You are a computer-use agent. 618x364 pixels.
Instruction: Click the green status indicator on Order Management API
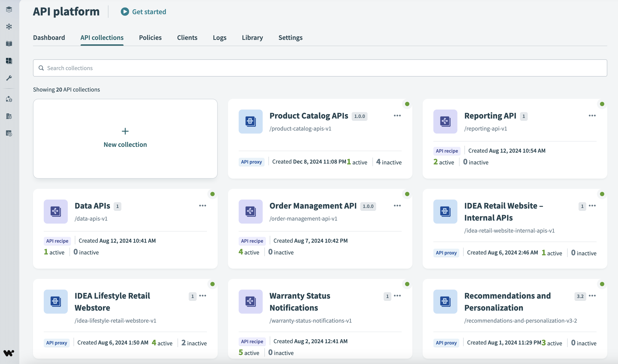(x=407, y=194)
